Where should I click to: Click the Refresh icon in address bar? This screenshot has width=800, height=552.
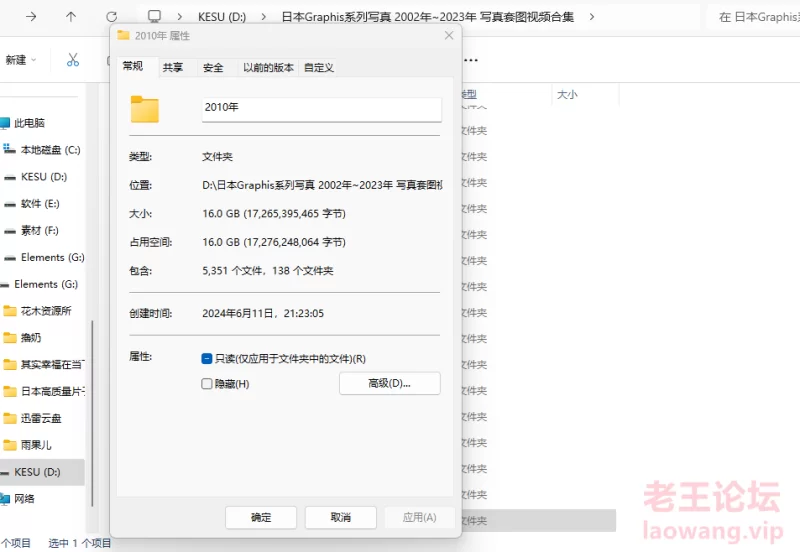tap(111, 17)
